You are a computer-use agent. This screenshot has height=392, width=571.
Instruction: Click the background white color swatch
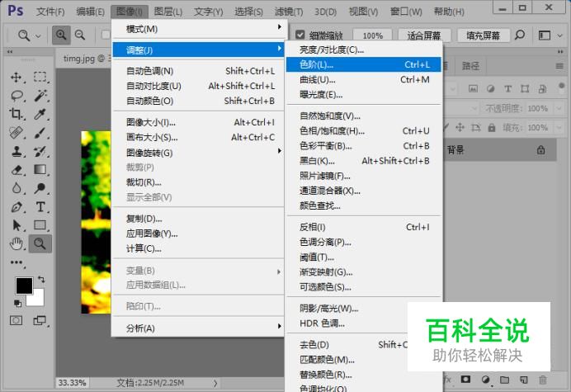point(38,300)
